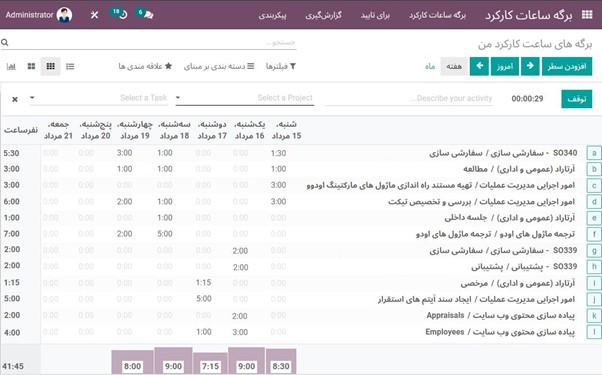Start timer on row g button

coord(594,251)
